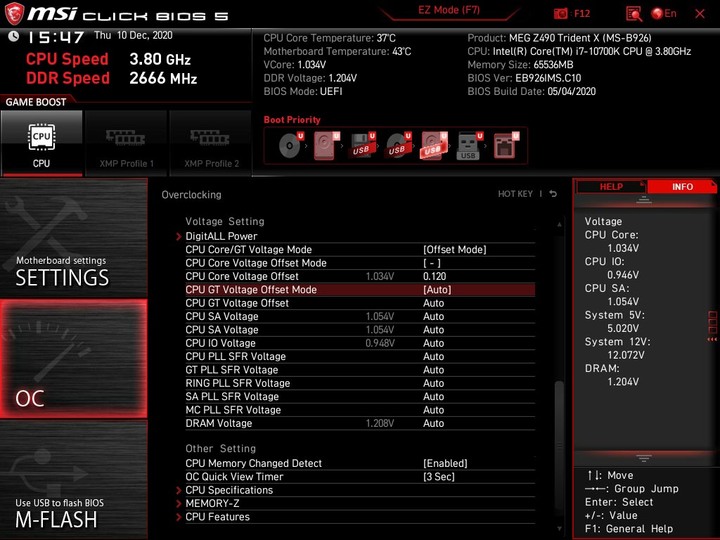Viewport: 720px width, 540px height.
Task: Open CPU GT Voltage Offset Mode Auto dropdown
Action: [x=437, y=290]
